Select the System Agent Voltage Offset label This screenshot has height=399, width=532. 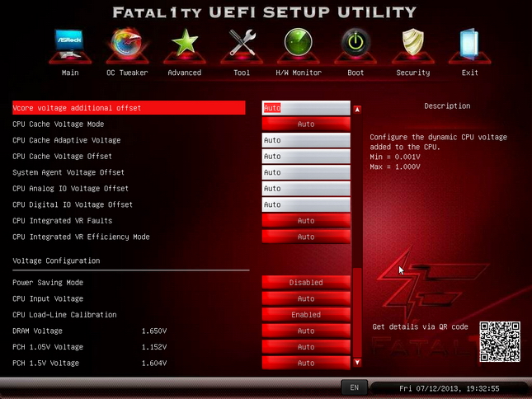68,172
